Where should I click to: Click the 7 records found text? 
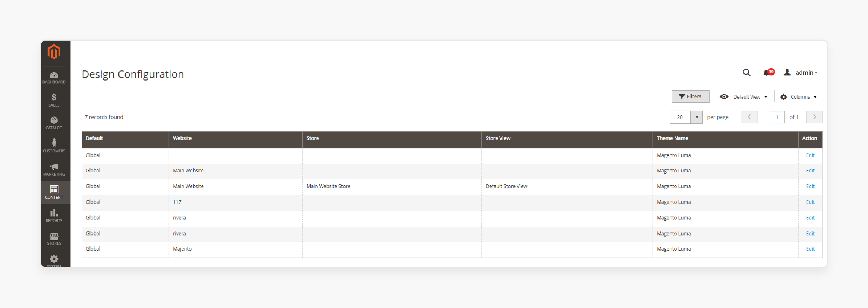(x=104, y=117)
